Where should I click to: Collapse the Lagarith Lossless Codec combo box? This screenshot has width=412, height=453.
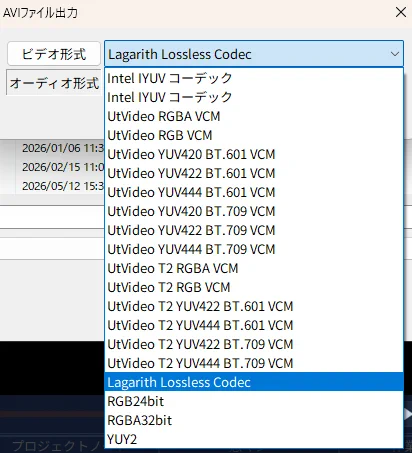coord(254,54)
